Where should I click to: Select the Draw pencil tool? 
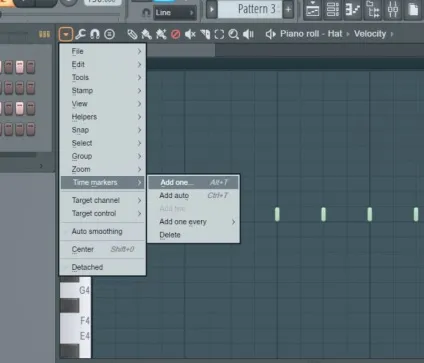pos(132,34)
